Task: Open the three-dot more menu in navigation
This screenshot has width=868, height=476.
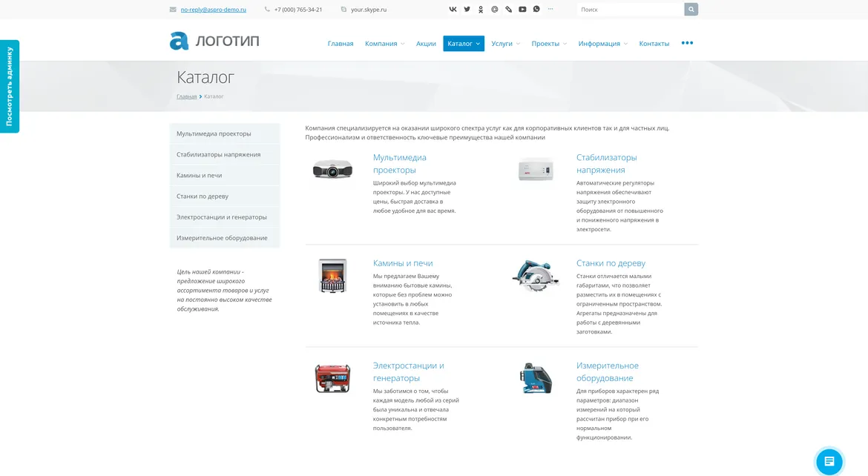Action: point(687,43)
